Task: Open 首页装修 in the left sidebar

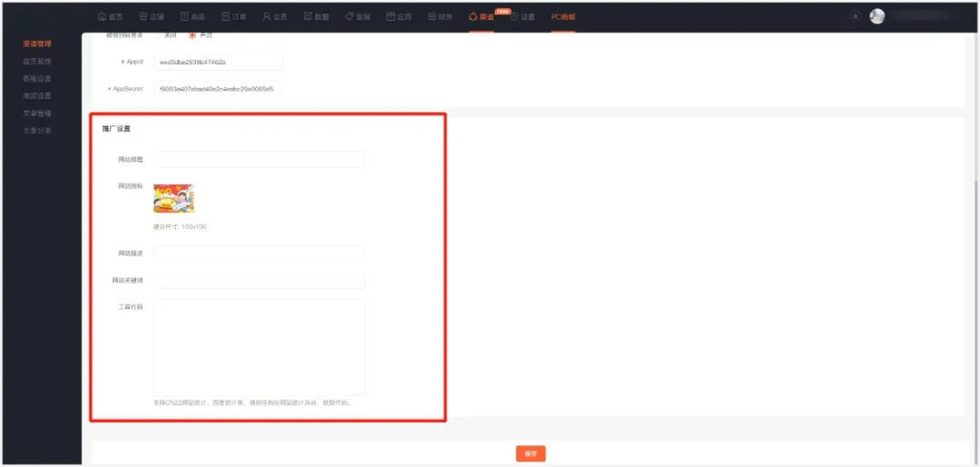Action: (x=37, y=62)
